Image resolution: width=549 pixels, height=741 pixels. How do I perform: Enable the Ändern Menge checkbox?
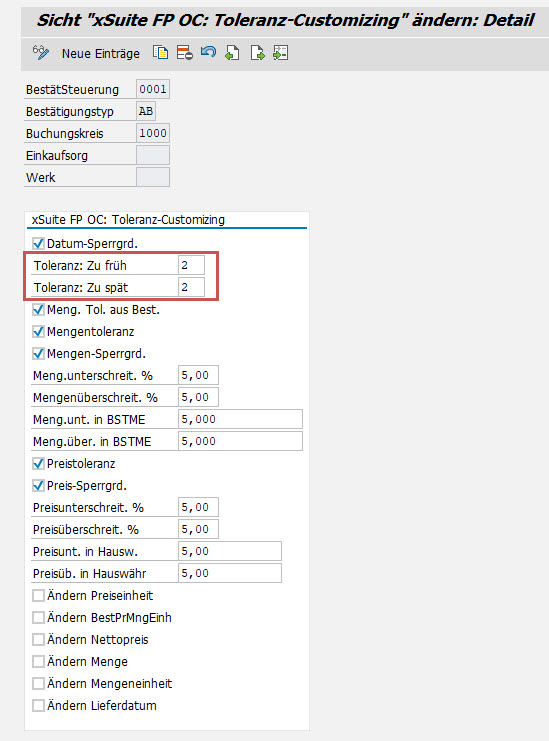(38, 662)
